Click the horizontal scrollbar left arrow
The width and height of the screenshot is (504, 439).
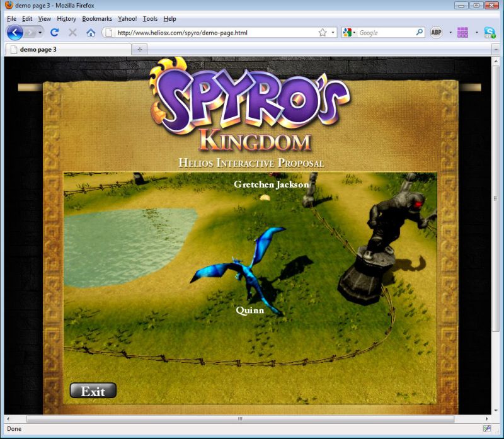click(8, 419)
